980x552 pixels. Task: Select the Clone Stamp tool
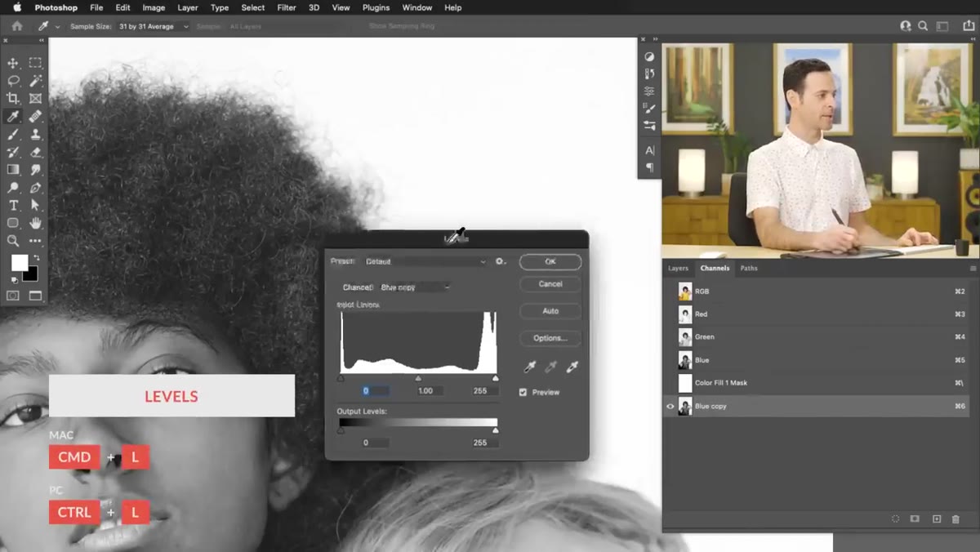(x=35, y=135)
